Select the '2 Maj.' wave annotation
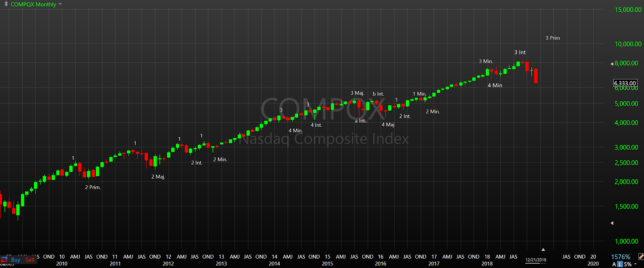Image resolution: width=644 pixels, height=268 pixels. pos(158,177)
